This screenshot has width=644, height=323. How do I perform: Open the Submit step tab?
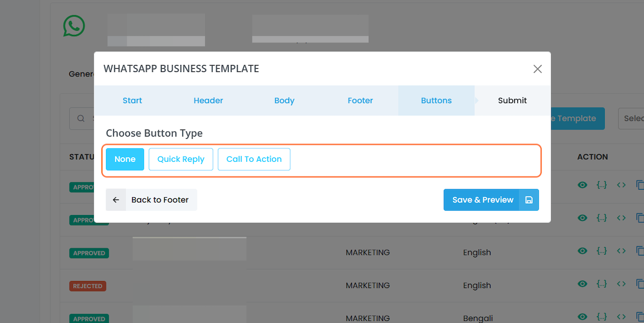point(513,101)
